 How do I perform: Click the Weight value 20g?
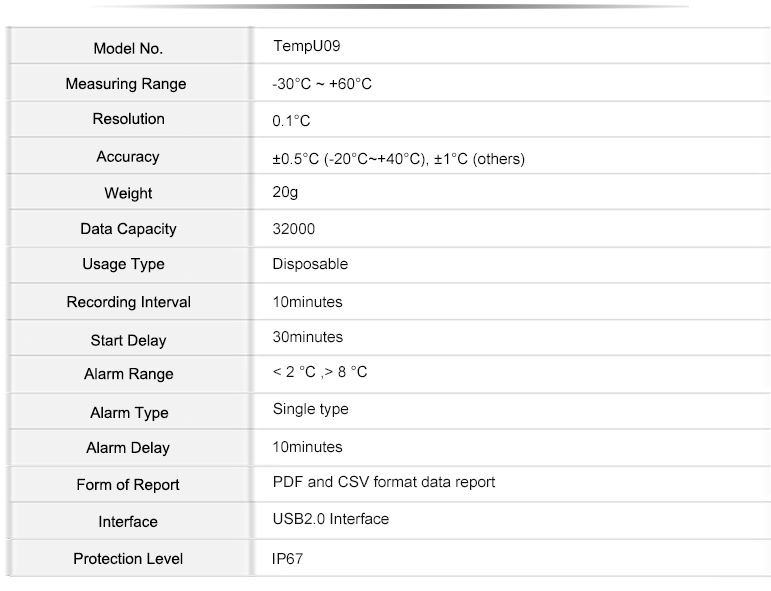[285, 192]
